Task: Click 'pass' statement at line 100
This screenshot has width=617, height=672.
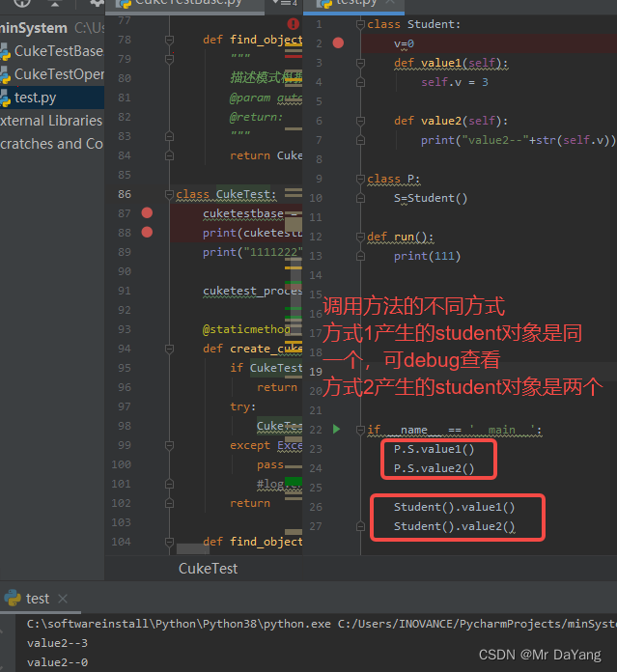Action: [x=270, y=464]
